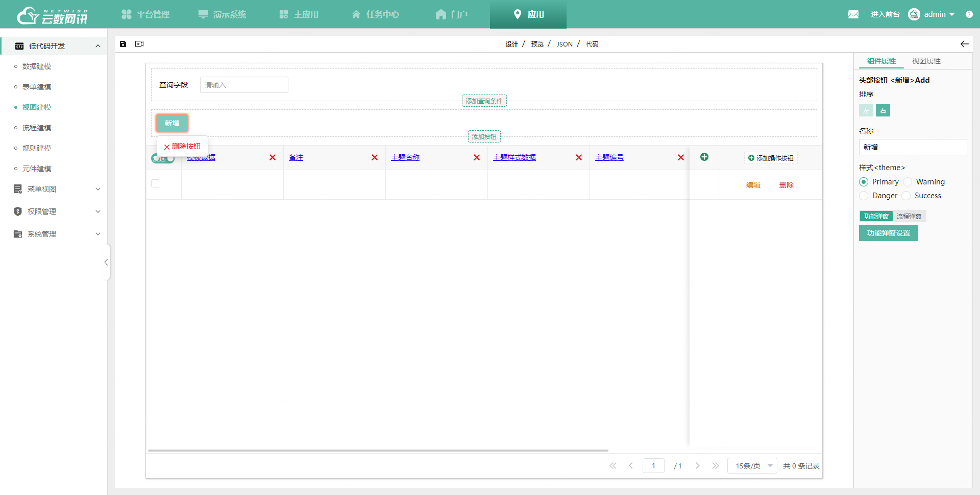The image size is (980, 495).
Task: Toggle the 复选 switch in table header
Action: (163, 158)
